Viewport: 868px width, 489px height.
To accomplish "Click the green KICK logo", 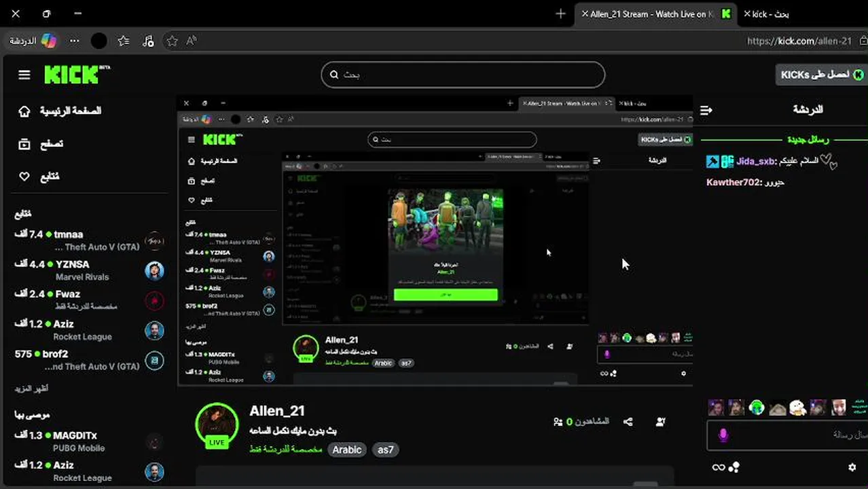I will click(x=76, y=75).
